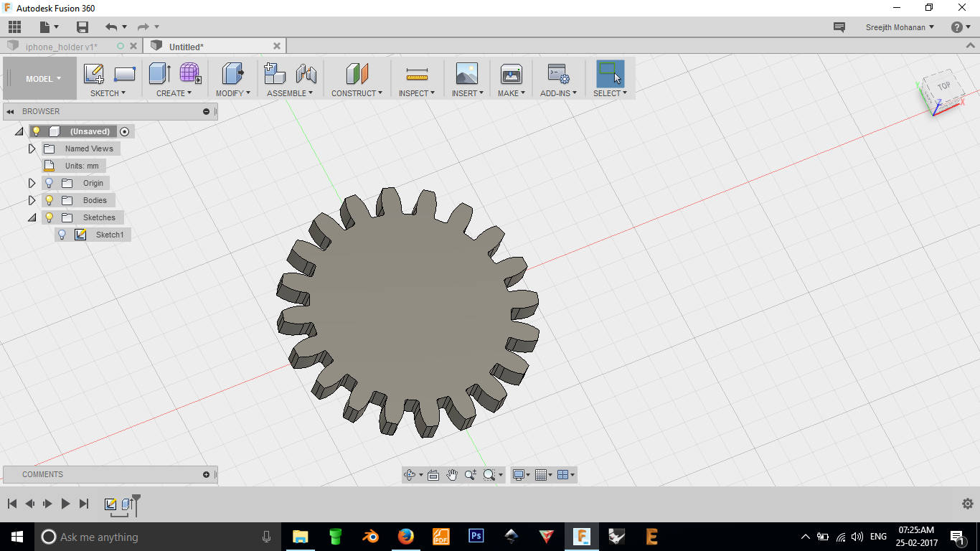Click the Extrude tool icon

coord(159,73)
